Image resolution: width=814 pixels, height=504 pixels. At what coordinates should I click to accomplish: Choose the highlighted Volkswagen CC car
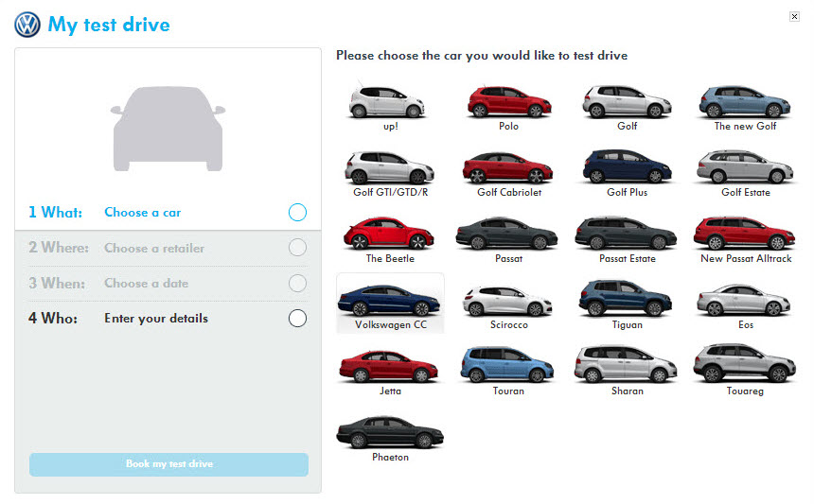pos(390,304)
